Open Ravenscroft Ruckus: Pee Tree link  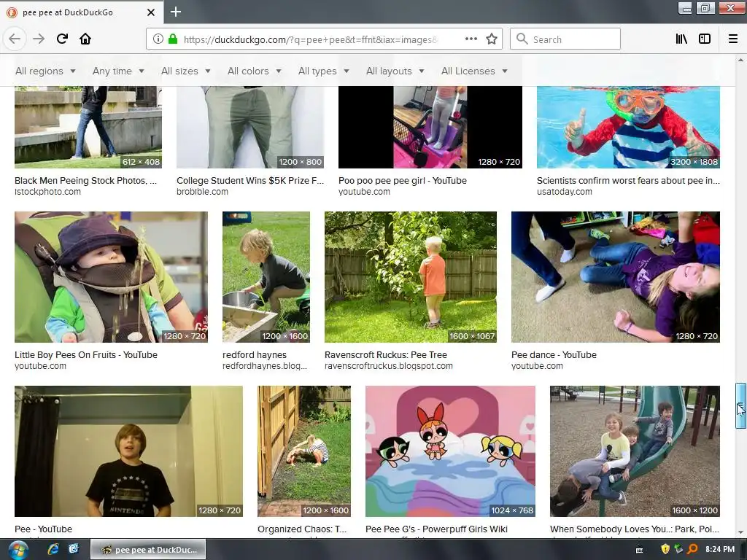[386, 355]
